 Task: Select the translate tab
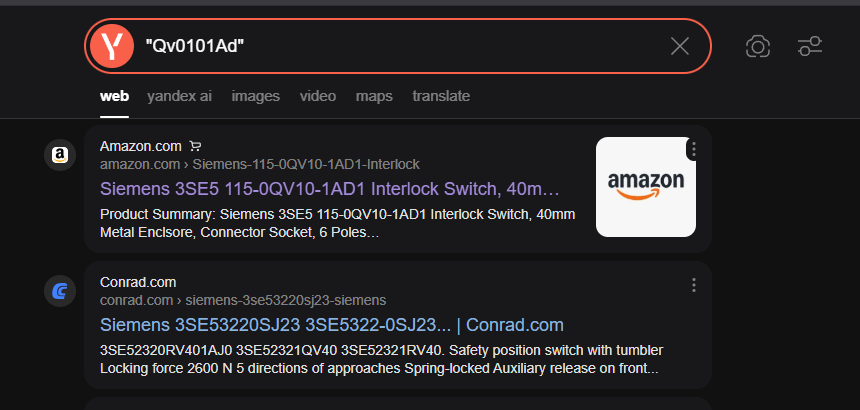click(441, 96)
